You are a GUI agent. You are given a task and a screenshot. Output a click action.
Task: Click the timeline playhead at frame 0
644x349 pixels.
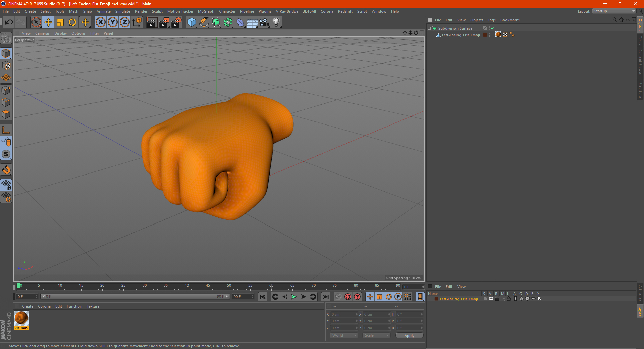click(x=18, y=286)
